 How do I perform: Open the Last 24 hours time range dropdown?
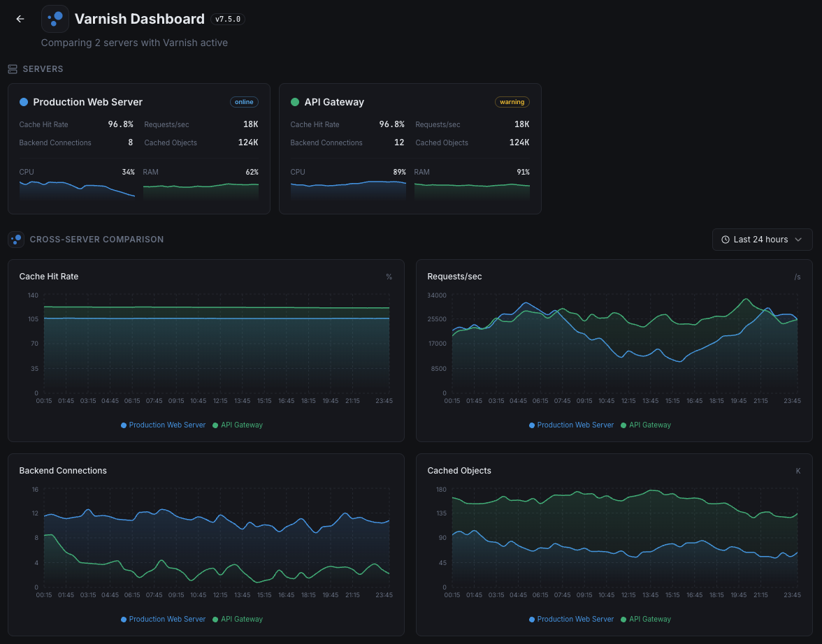pyautogui.click(x=762, y=239)
